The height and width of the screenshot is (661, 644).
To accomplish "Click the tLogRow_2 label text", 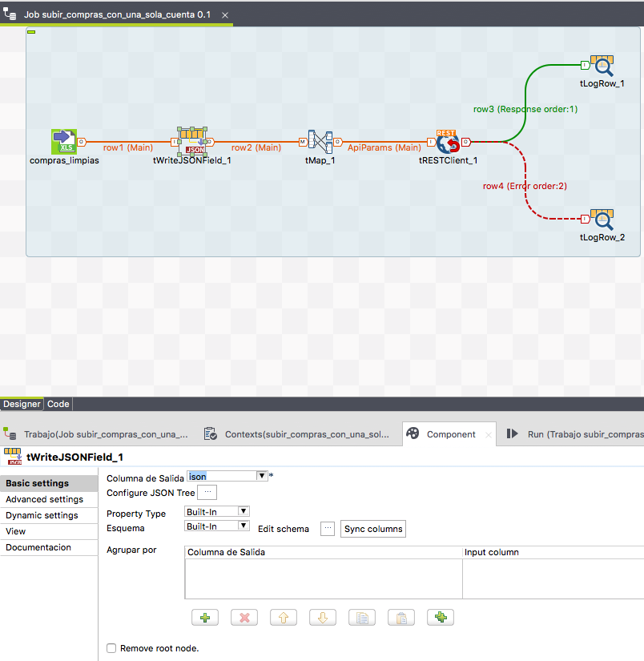I will click(x=602, y=237).
